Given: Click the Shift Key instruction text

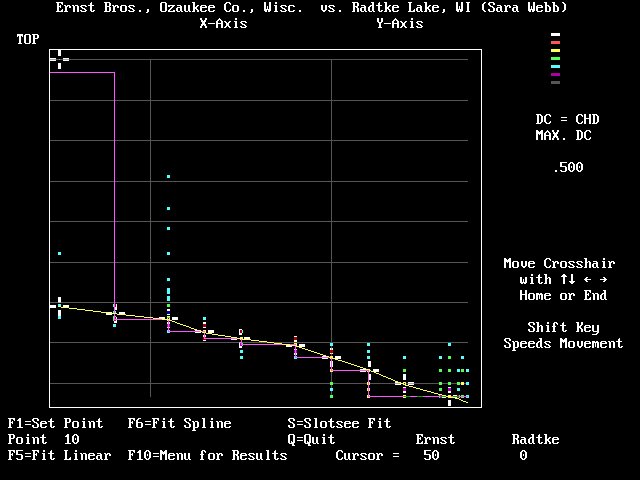Looking at the screenshot, I should [564, 327].
